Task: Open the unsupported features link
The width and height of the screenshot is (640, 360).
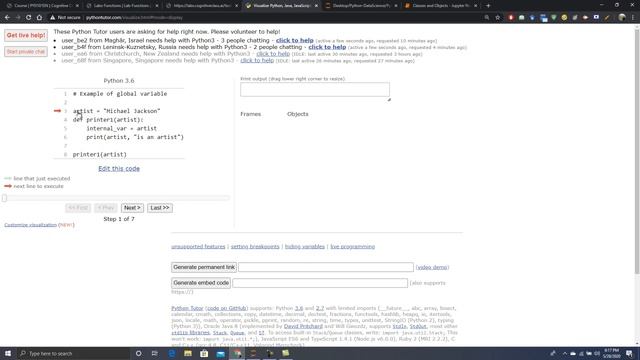Action: click(198, 247)
